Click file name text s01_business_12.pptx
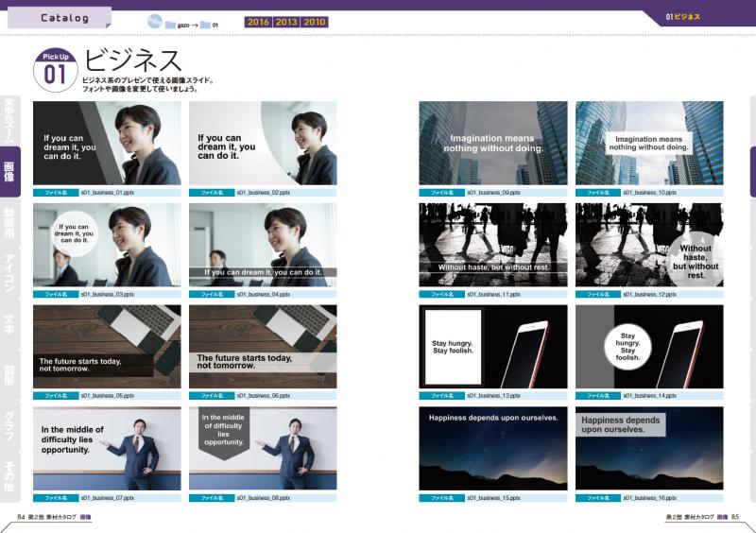Image resolution: width=756 pixels, height=533 pixels. tap(650, 294)
